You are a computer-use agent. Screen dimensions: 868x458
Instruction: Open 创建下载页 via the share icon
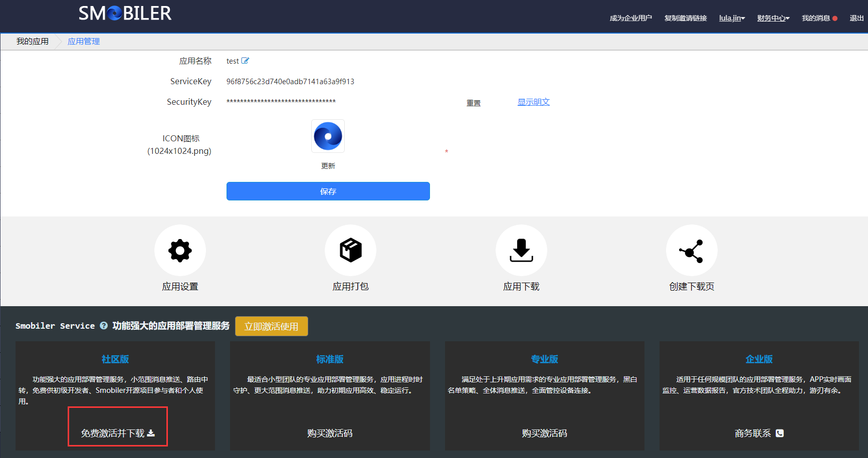click(x=692, y=251)
